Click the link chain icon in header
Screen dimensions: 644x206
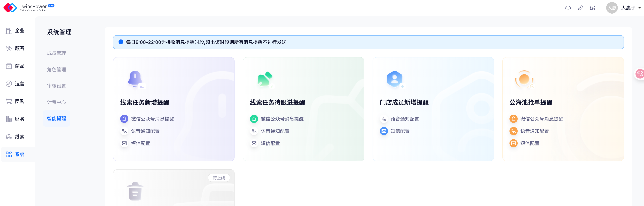point(580,8)
